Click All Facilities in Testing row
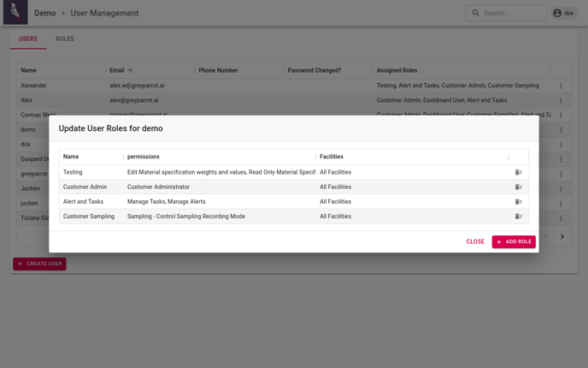588x368 pixels. [x=335, y=172]
